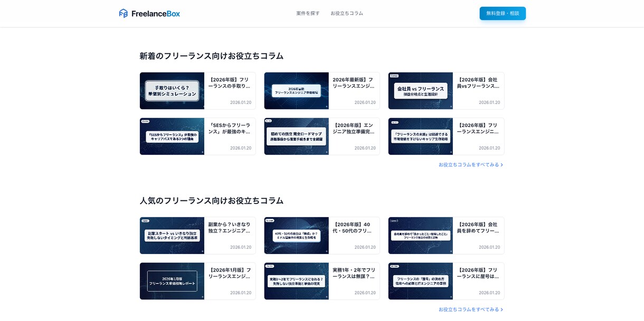Screen dimensions: 644x321
Task: Click the FreelanceBox brand name text
Action: 156,14
